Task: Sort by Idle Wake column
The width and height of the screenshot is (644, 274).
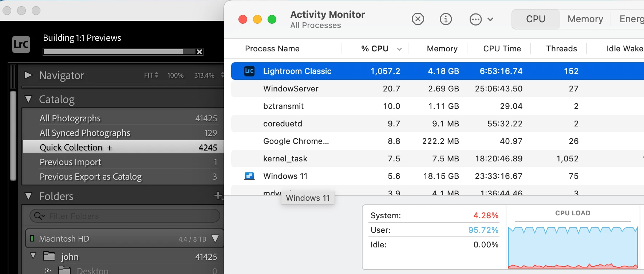Action: point(625,48)
